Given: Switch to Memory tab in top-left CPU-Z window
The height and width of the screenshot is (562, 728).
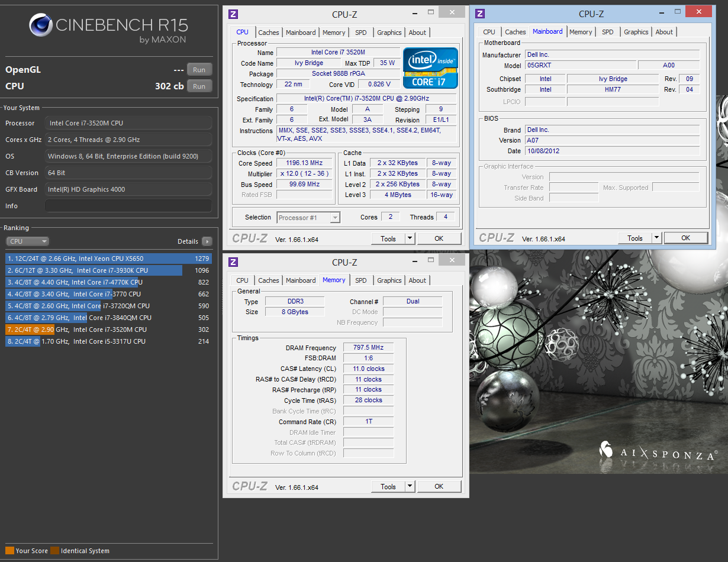Looking at the screenshot, I should point(334,33).
